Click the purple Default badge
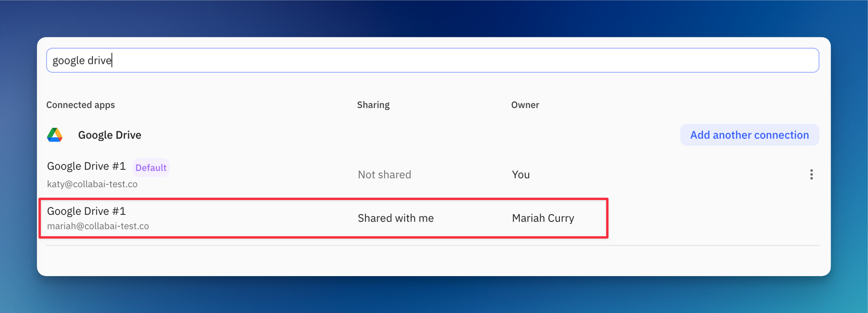868x313 pixels. [x=151, y=167]
